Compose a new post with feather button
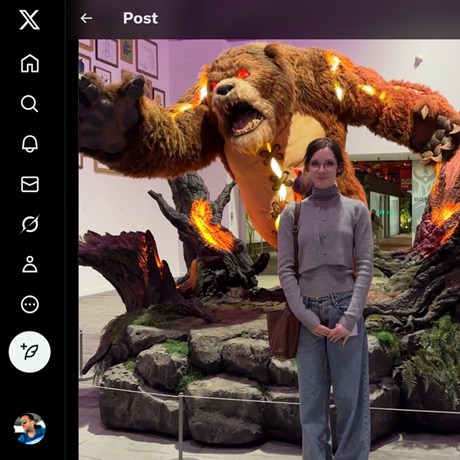Viewport: 460px width, 460px height. (30, 352)
